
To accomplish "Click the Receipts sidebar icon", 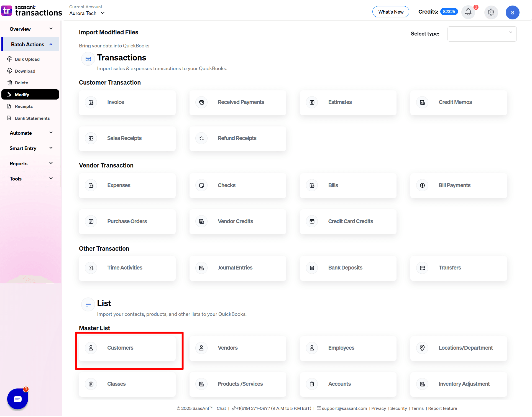I will pyautogui.click(x=9, y=106).
